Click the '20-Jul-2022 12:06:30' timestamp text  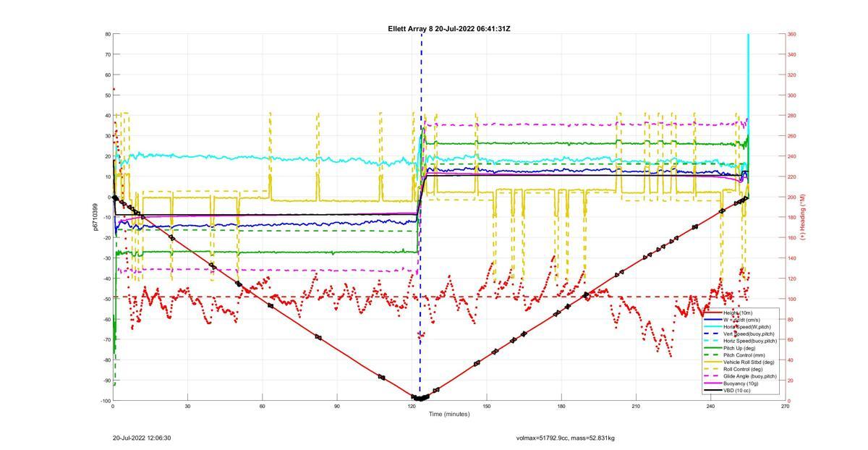142,438
